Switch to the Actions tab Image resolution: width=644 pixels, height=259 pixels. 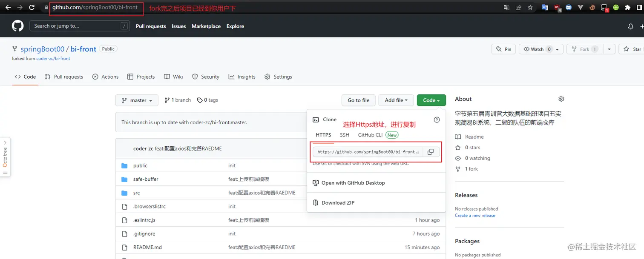106,77
